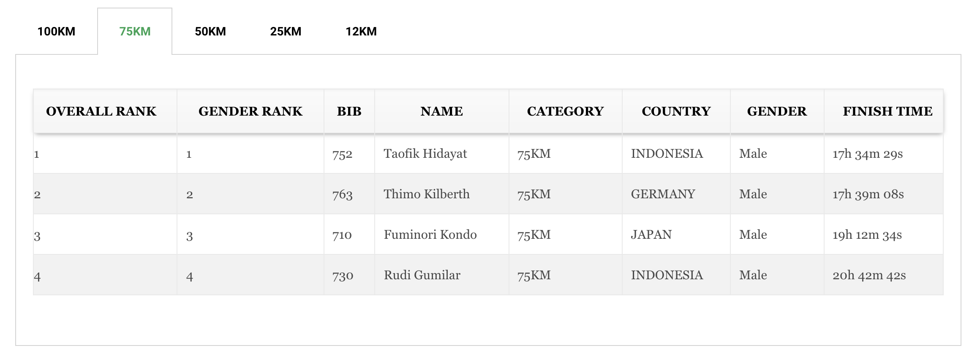Select the Category column header
This screenshot has height=351, width=980.
565,111
